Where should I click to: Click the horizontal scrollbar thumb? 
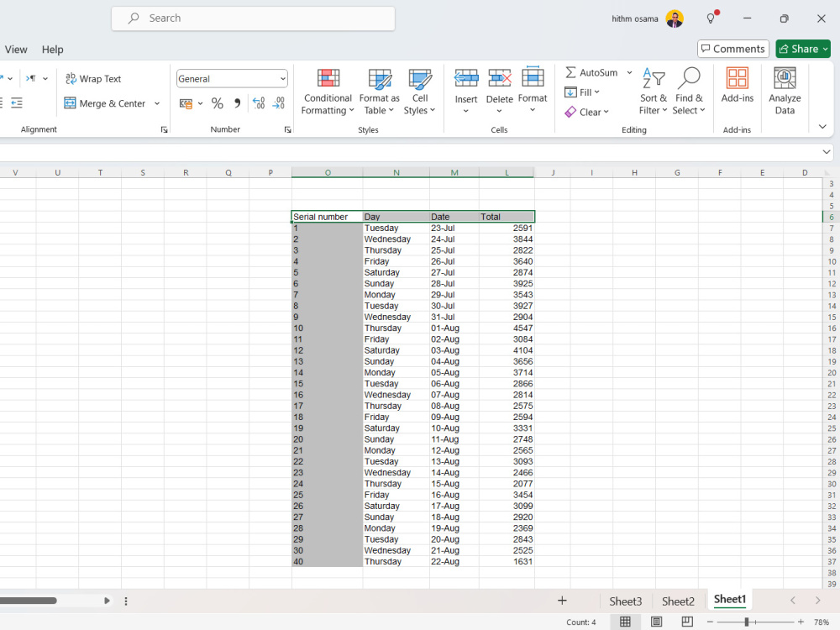pyautogui.click(x=27, y=601)
